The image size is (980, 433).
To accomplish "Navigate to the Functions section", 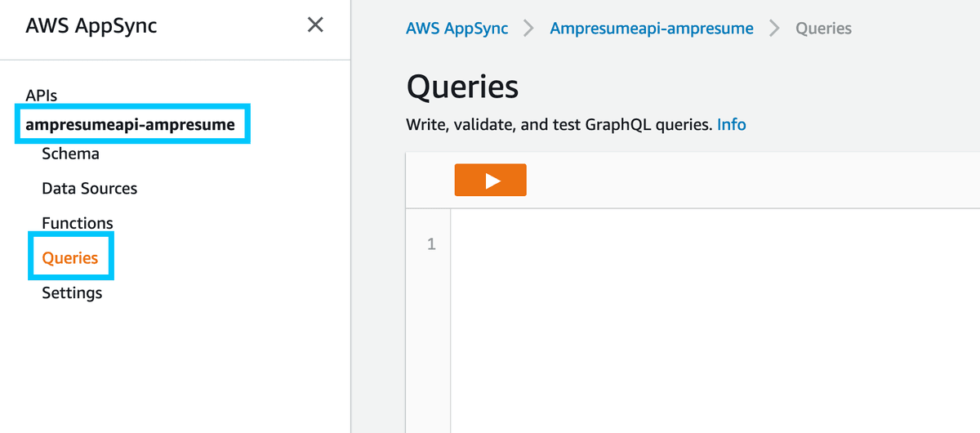I will coord(78,223).
